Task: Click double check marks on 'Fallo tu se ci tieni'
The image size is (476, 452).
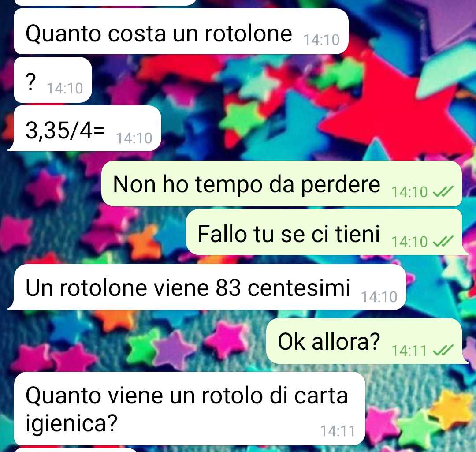Action: tap(443, 241)
